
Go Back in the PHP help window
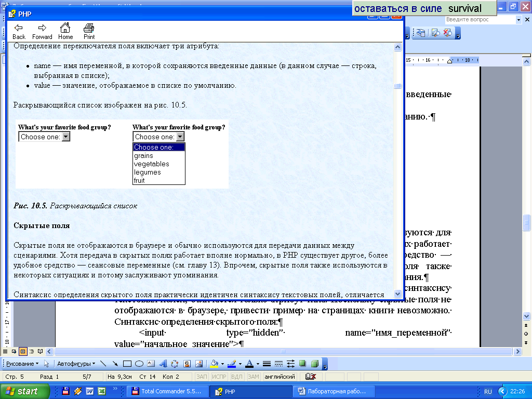point(19,32)
